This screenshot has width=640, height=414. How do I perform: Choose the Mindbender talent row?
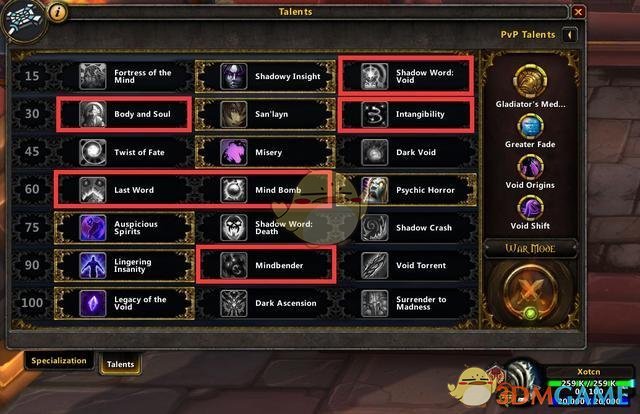[266, 265]
